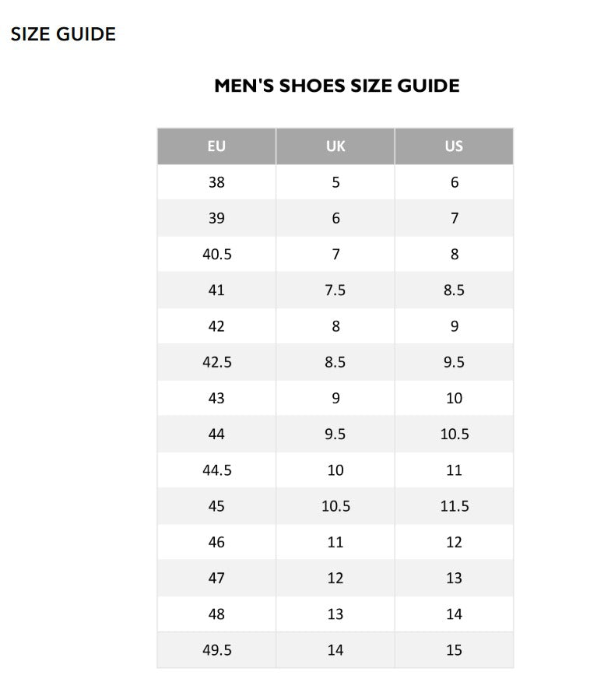
Task: Select US value in the EU 41 row
Action: [x=454, y=290]
